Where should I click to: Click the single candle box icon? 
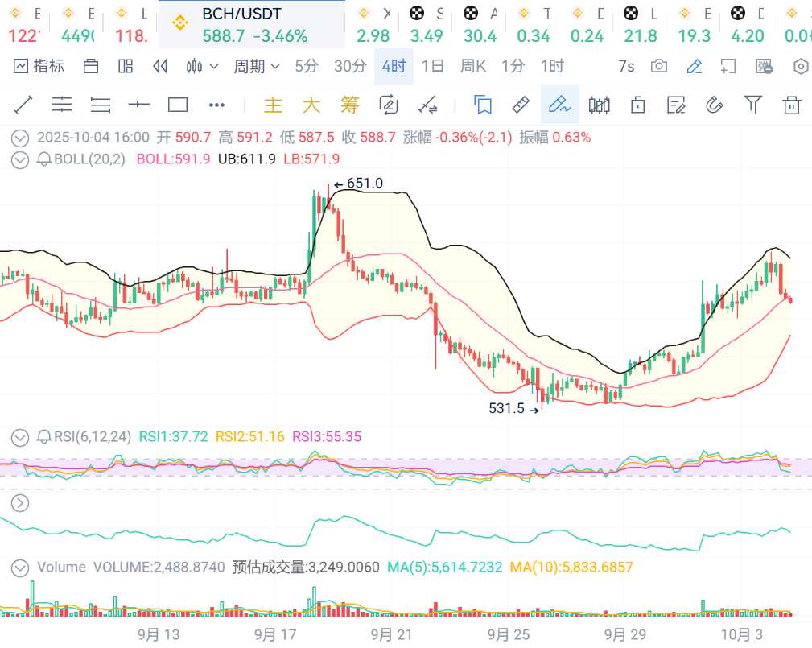[x=637, y=105]
